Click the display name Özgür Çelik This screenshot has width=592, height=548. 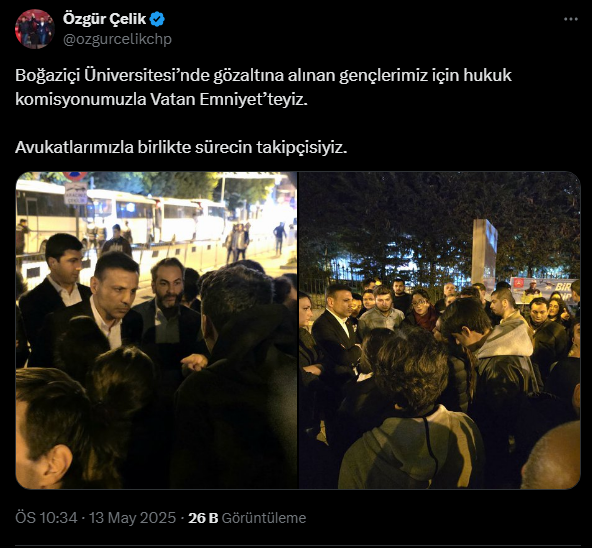tap(104, 19)
